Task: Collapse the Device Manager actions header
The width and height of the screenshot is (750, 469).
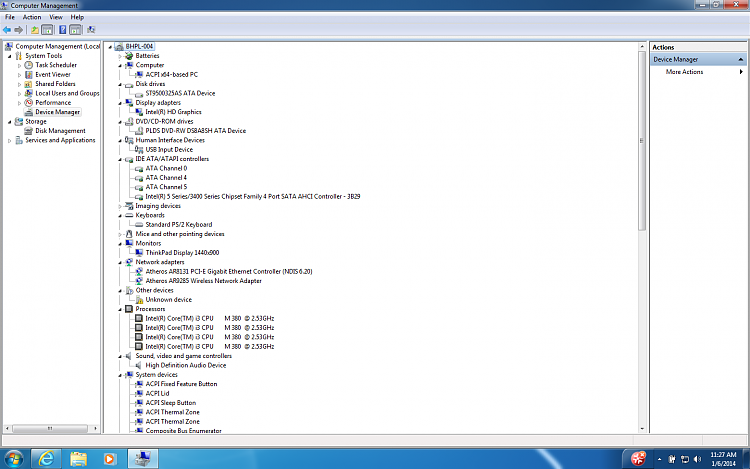Action: pyautogui.click(x=740, y=59)
